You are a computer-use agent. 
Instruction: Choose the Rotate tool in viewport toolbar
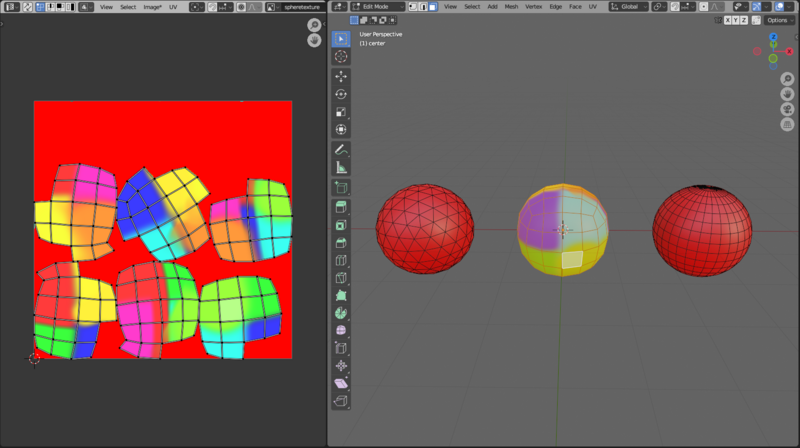coord(341,94)
